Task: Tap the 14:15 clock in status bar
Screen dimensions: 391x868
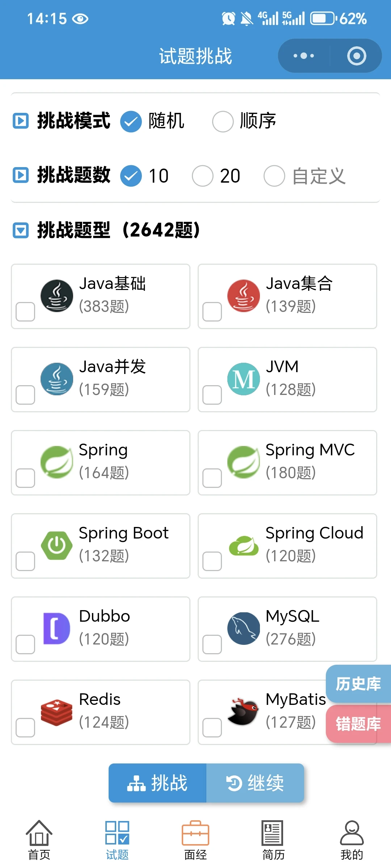Action: (47, 18)
